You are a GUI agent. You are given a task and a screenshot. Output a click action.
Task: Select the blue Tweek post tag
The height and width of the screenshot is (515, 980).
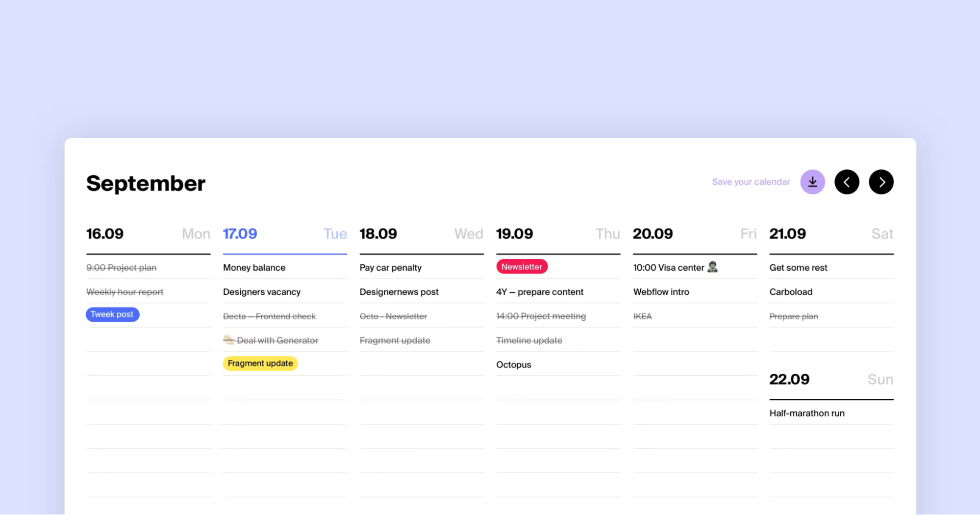tap(112, 314)
